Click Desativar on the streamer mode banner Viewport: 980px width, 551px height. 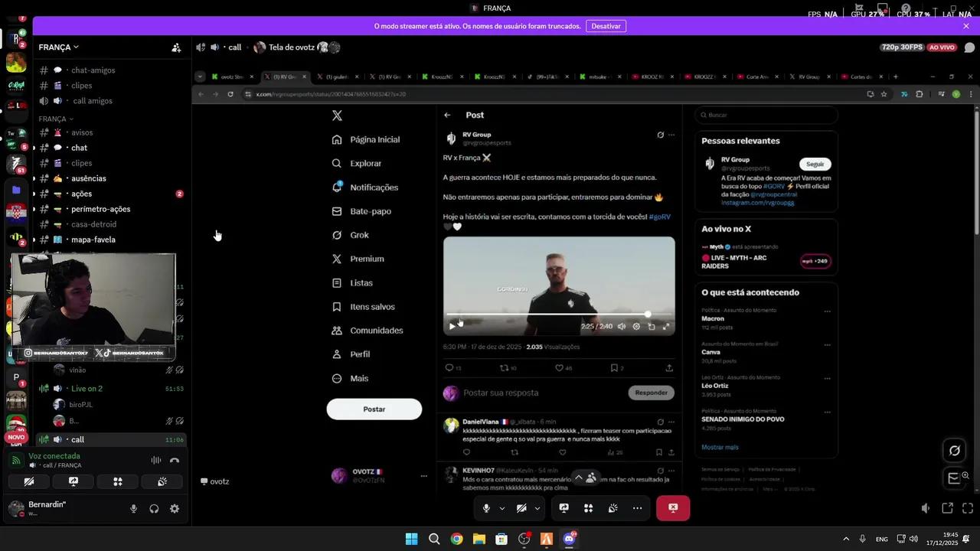tap(606, 25)
